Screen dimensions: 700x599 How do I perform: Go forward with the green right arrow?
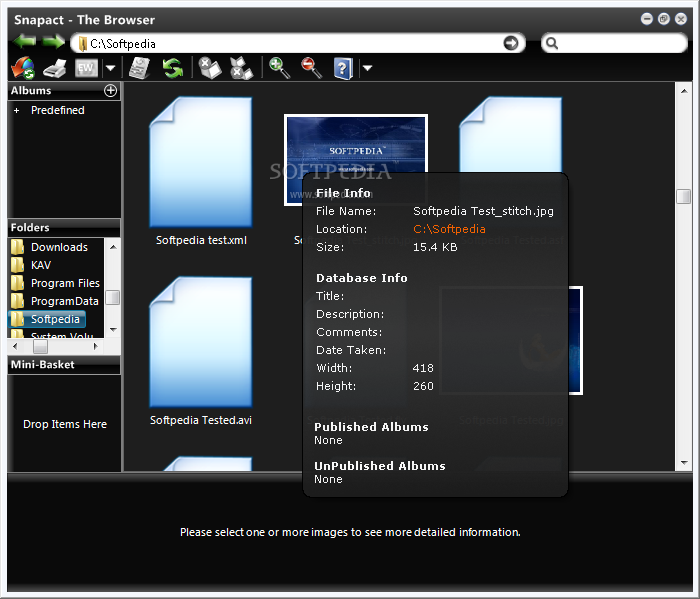53,42
